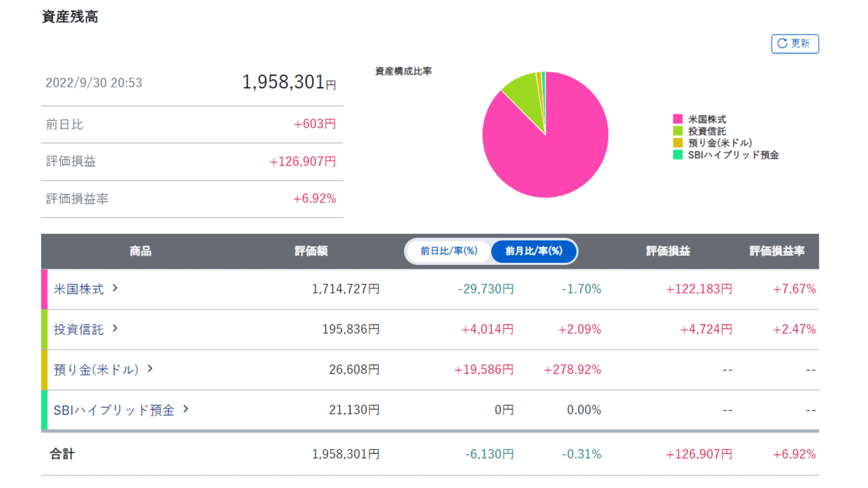The width and height of the screenshot is (868, 488).
Task: Click the -0.31% total value
Action: [x=581, y=454]
